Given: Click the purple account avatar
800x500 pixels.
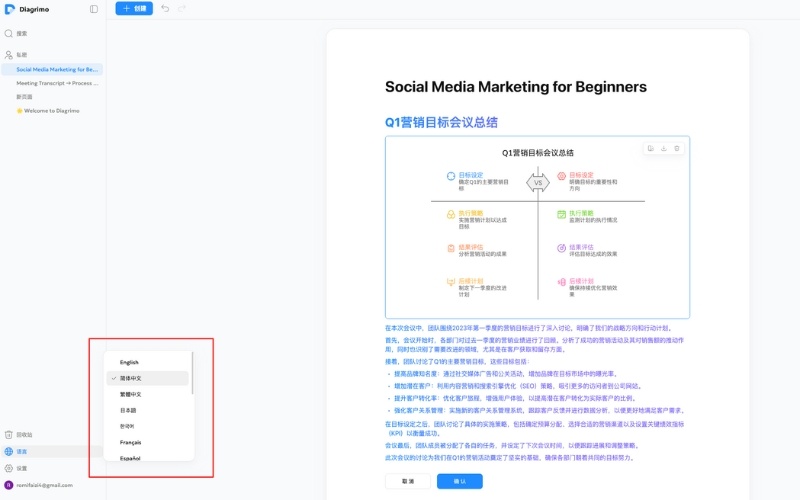Looking at the screenshot, I should coord(9,485).
